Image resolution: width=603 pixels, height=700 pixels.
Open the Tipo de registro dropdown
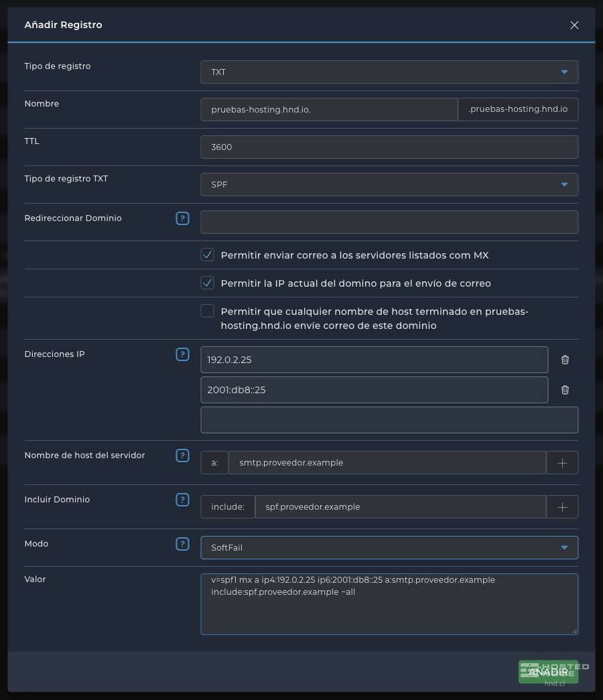click(x=389, y=72)
